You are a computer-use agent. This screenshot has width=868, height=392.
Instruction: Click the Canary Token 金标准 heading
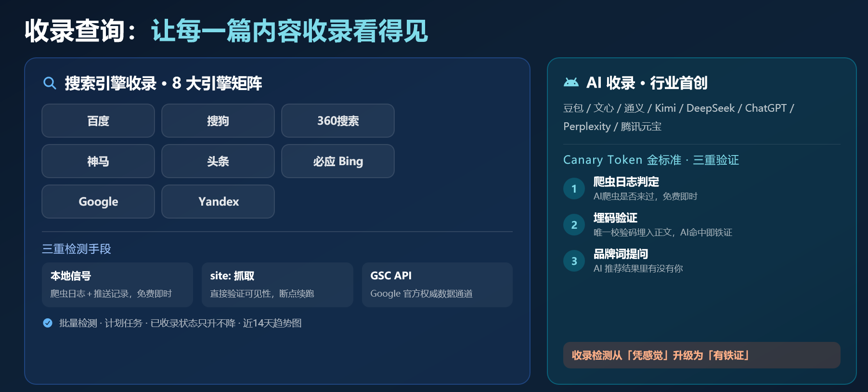(x=651, y=160)
